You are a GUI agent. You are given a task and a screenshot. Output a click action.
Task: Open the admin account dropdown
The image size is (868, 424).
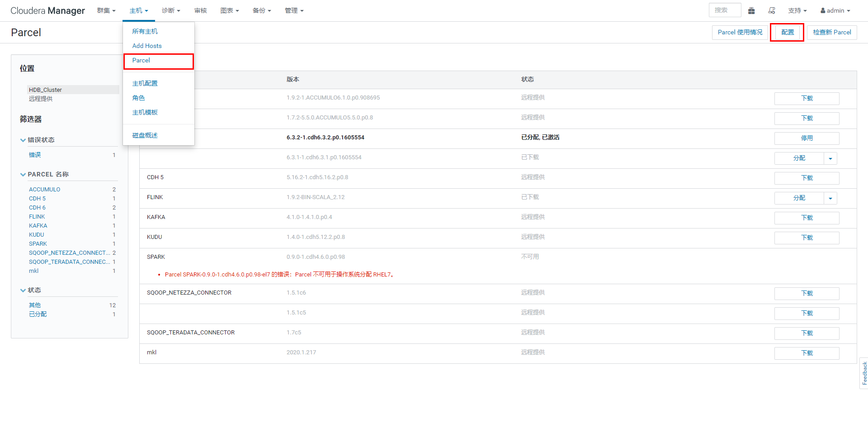[x=835, y=10]
